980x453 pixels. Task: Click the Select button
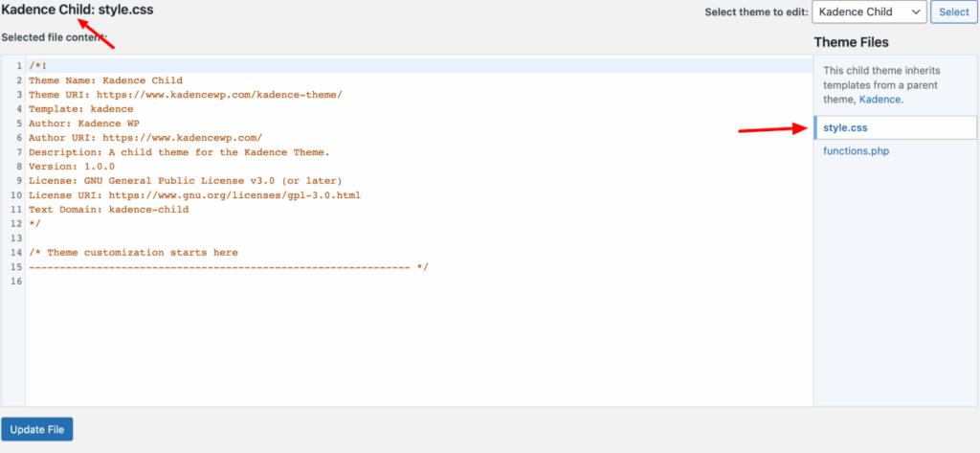(x=954, y=11)
